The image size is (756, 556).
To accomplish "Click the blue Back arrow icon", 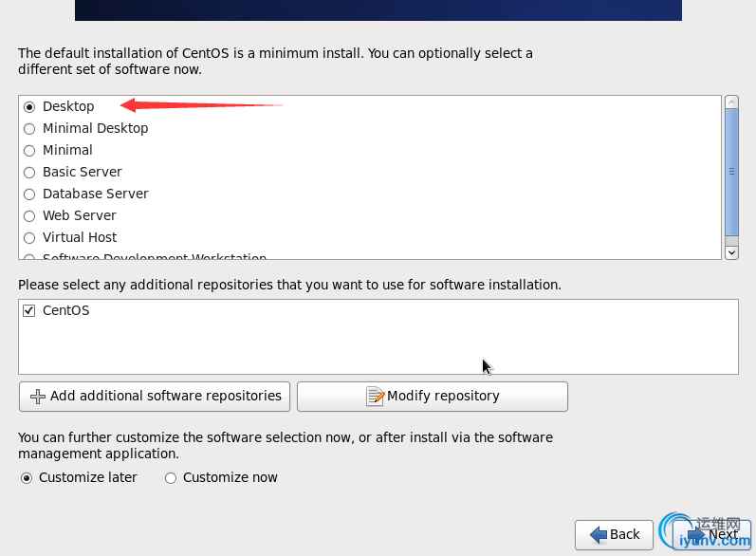I will [599, 535].
